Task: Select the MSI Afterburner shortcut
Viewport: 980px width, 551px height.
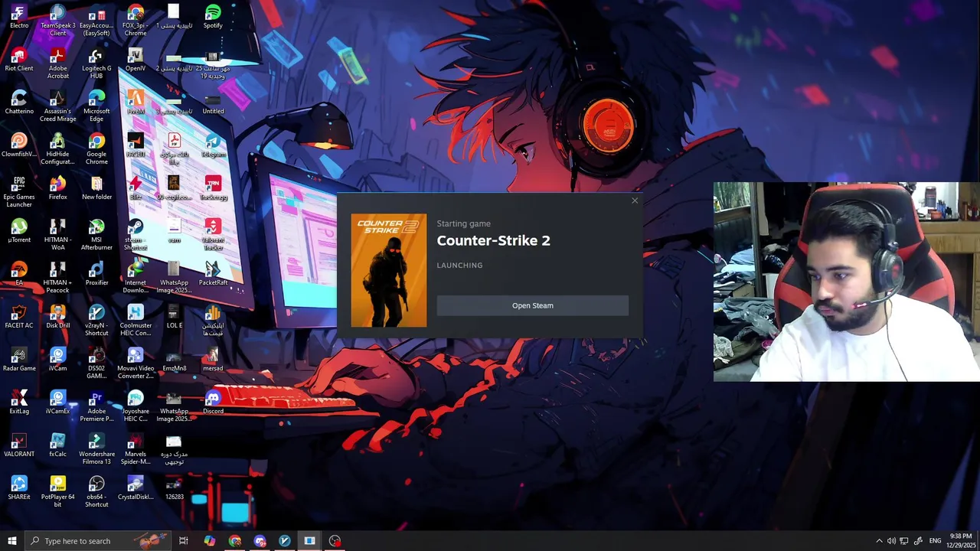Action: tap(96, 235)
